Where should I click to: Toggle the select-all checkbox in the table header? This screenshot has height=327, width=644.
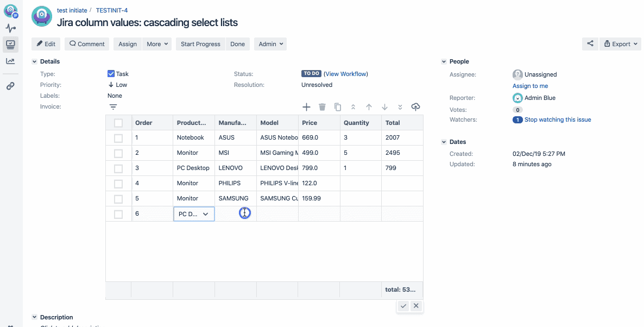(118, 122)
